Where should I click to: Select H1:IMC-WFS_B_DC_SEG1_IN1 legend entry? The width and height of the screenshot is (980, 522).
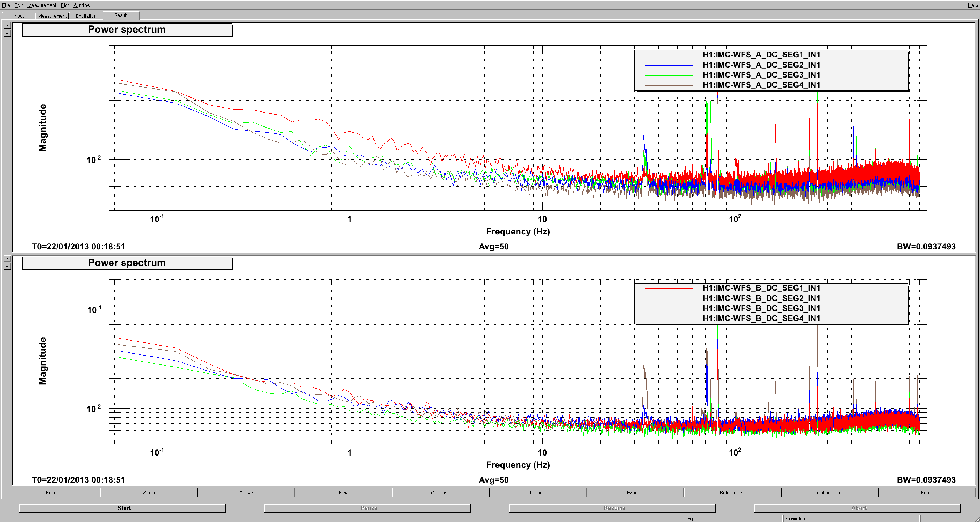761,288
